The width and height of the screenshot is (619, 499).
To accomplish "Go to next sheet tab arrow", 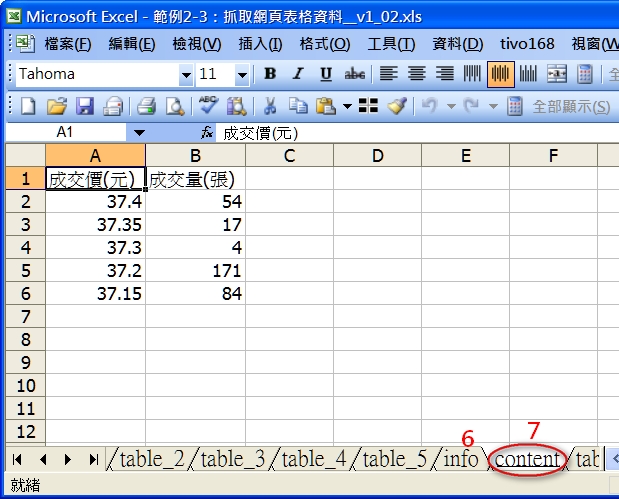I will [68, 459].
